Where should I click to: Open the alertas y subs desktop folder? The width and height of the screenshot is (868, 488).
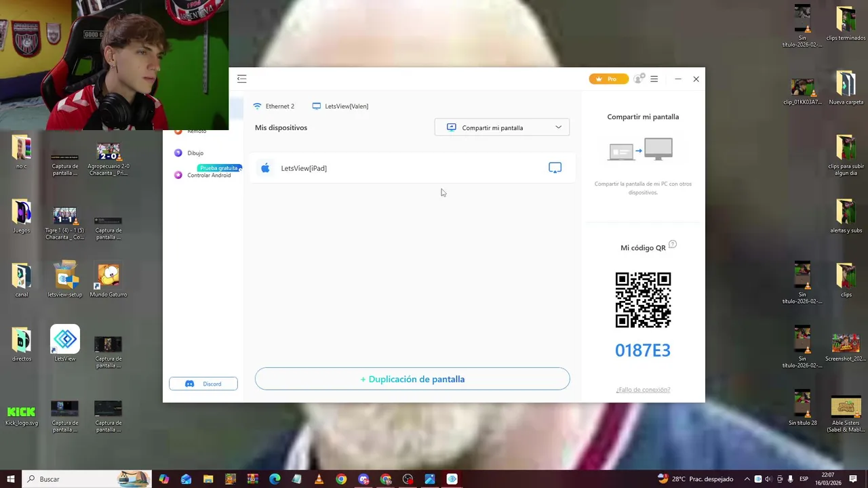(x=846, y=216)
